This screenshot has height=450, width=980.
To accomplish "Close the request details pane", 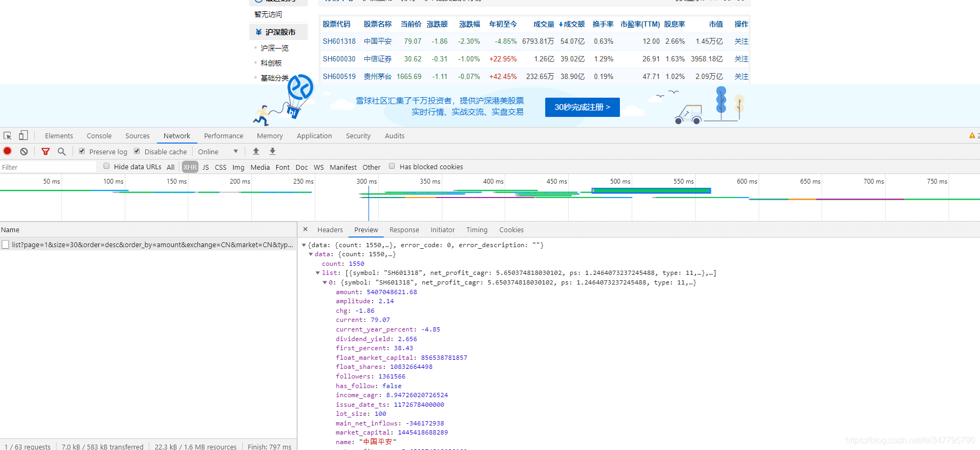I will [x=305, y=230].
